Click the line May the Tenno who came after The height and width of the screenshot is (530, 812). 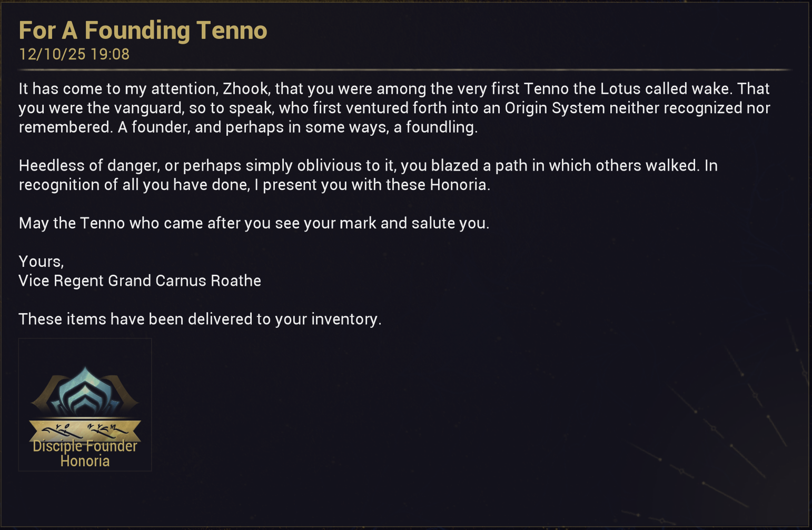(x=254, y=223)
